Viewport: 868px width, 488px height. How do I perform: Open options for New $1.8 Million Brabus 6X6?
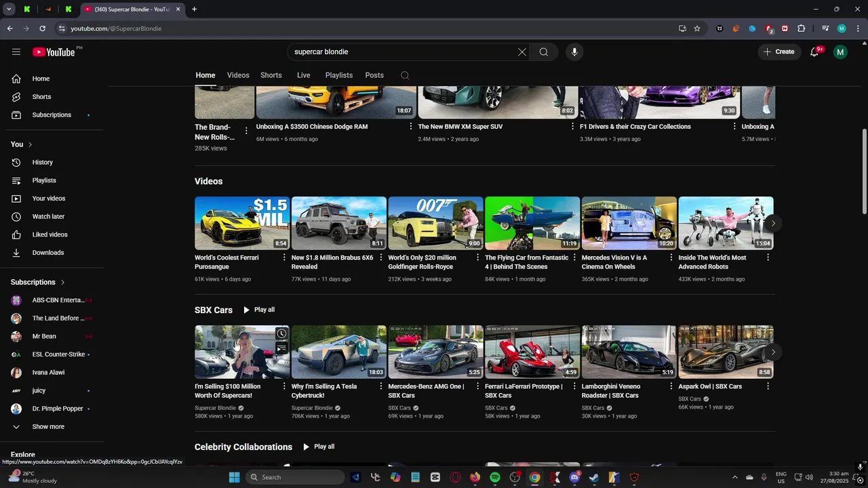point(381,258)
